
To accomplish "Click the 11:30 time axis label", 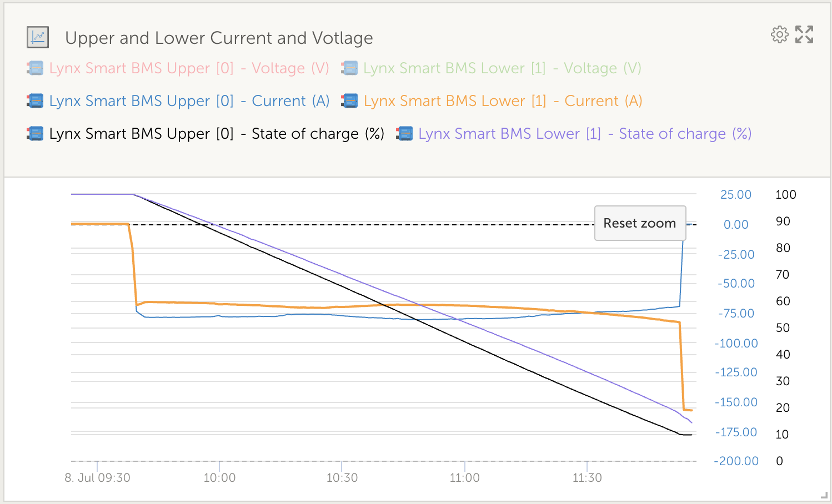I will click(x=587, y=478).
